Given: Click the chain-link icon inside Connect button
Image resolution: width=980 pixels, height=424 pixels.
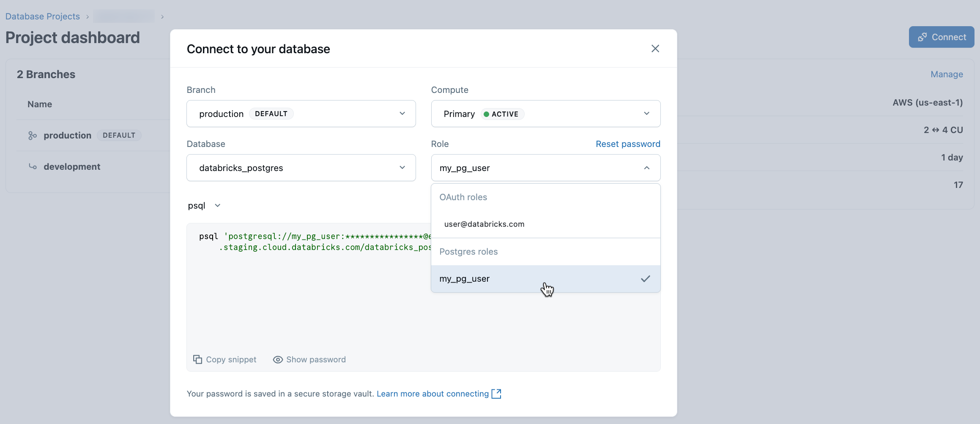Looking at the screenshot, I should pos(922,37).
